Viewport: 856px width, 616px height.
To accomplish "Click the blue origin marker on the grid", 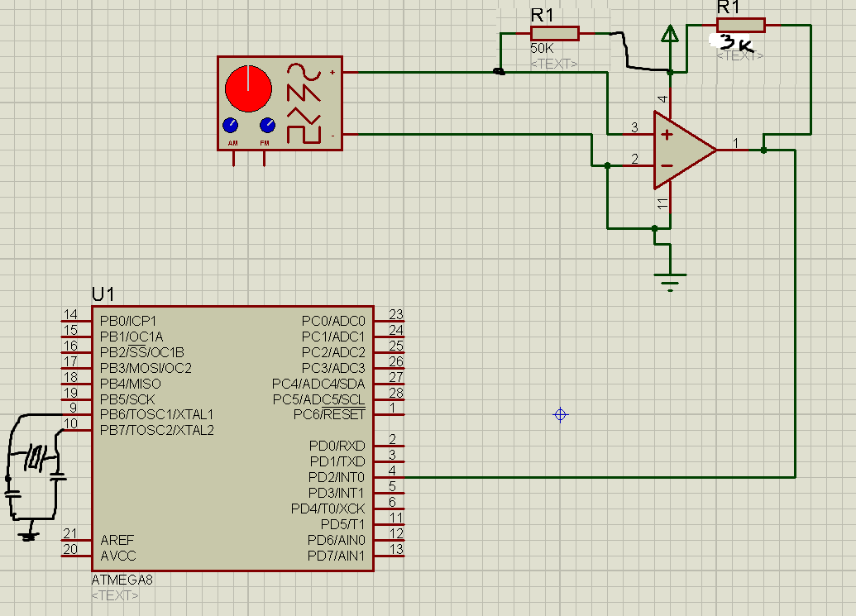I will click(561, 414).
